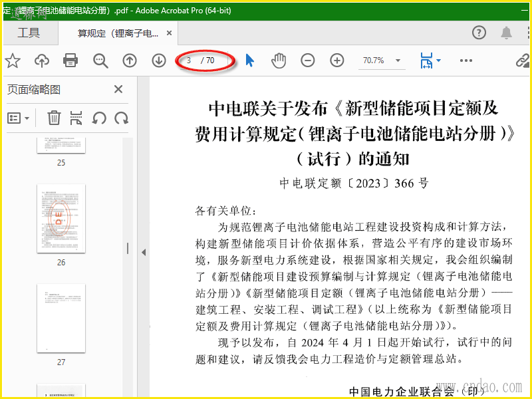Screen dimensions: 532x399
Task: Choose the Selection arrow tool
Action: point(249,61)
